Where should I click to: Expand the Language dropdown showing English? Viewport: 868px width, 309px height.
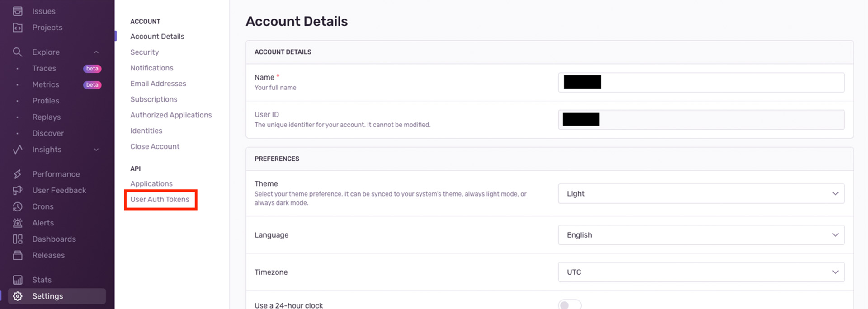[x=701, y=235]
